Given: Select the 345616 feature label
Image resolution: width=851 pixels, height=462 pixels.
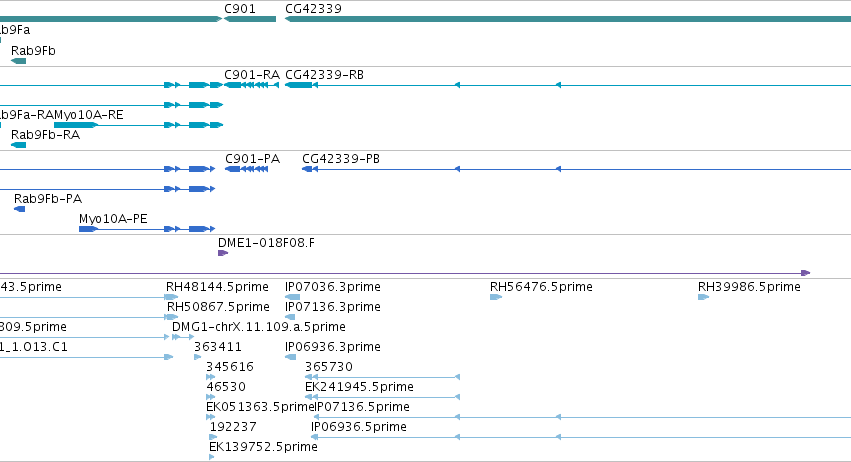Looking at the screenshot, I should point(230,367).
